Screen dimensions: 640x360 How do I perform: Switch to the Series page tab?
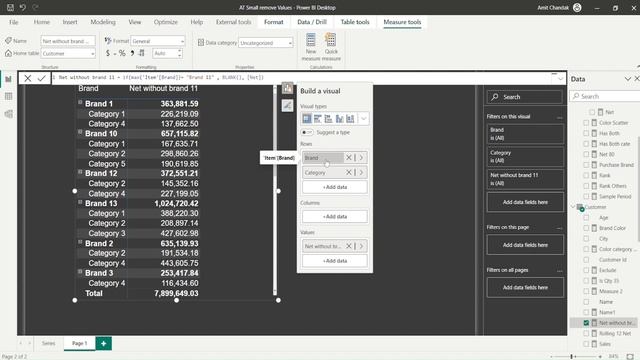point(48,343)
